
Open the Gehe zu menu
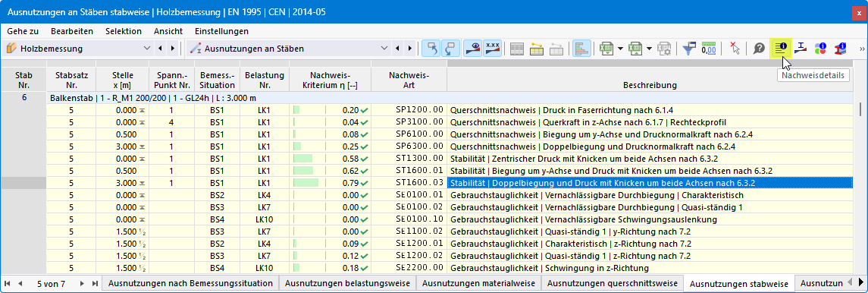click(22, 31)
